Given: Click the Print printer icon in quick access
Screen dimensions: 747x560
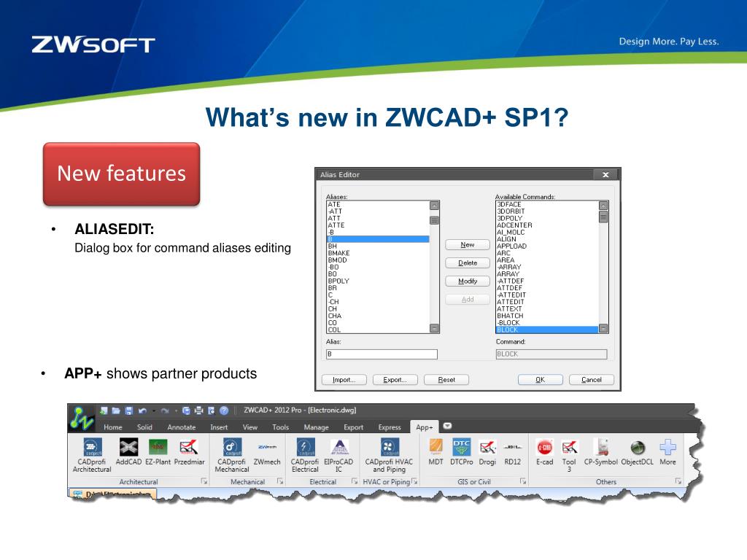Looking at the screenshot, I should click(x=198, y=411).
